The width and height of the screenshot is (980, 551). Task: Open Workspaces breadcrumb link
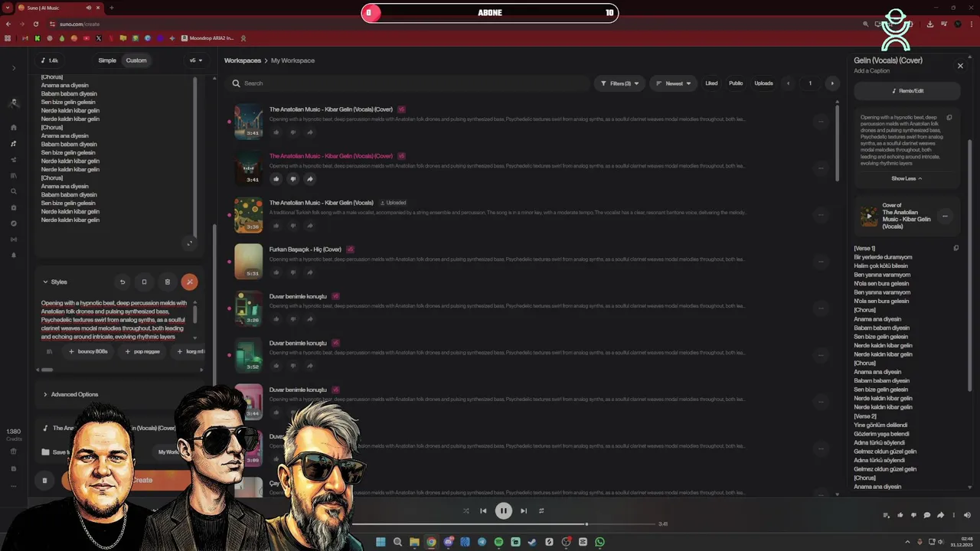pos(243,60)
